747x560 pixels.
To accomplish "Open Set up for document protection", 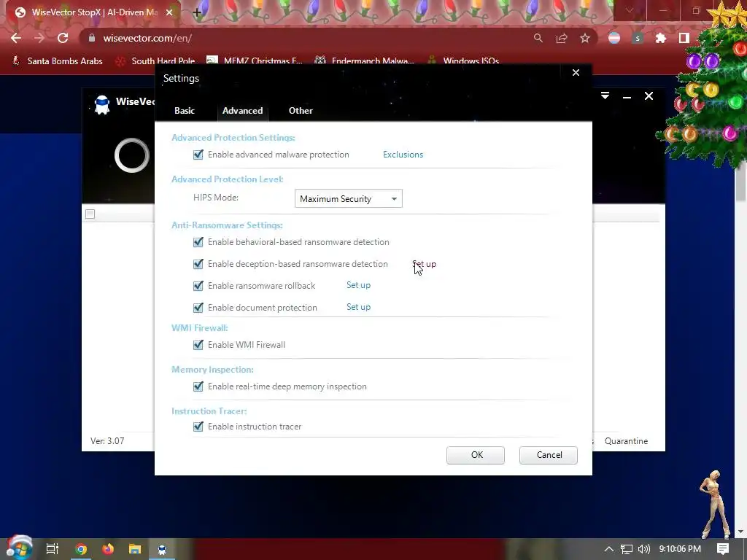I will [358, 307].
